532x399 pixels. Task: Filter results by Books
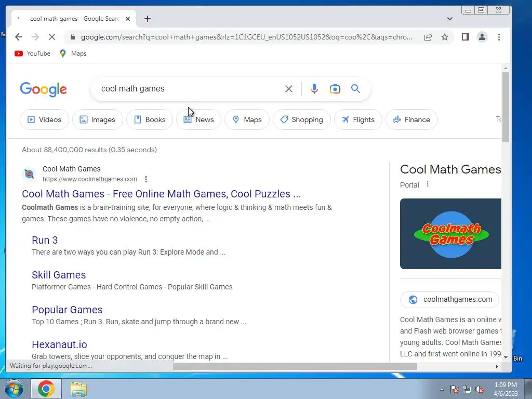tap(150, 119)
